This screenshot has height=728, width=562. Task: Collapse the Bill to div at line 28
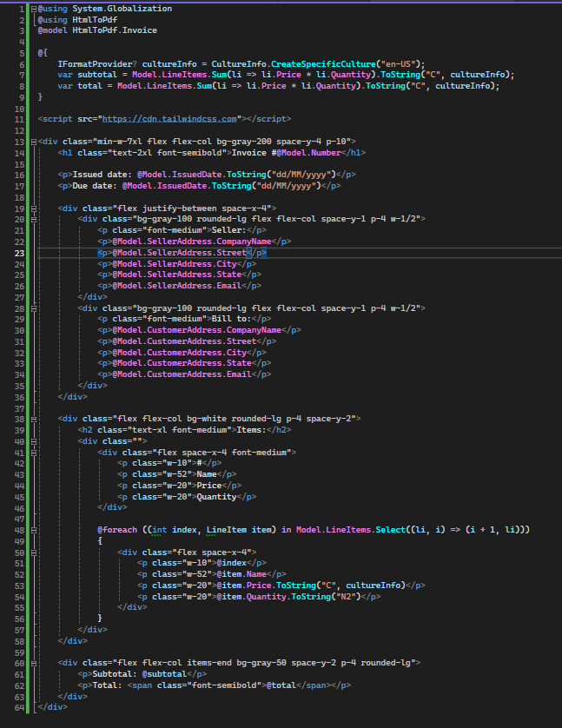coord(33,308)
